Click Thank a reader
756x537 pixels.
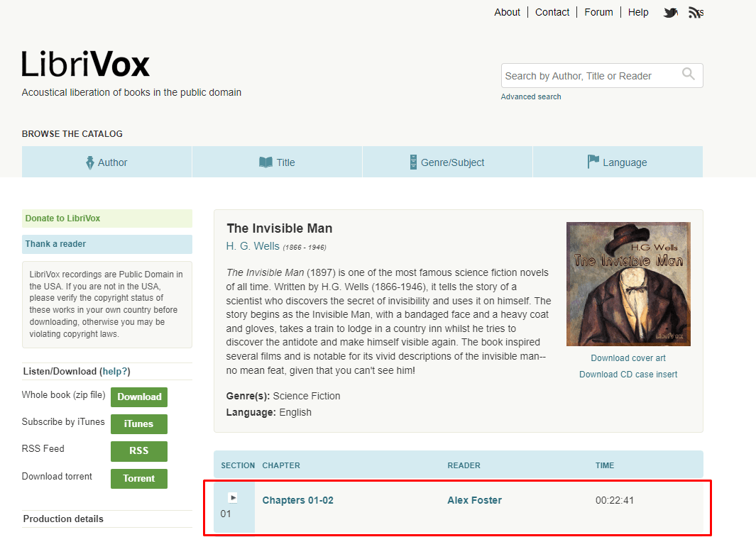(x=107, y=244)
